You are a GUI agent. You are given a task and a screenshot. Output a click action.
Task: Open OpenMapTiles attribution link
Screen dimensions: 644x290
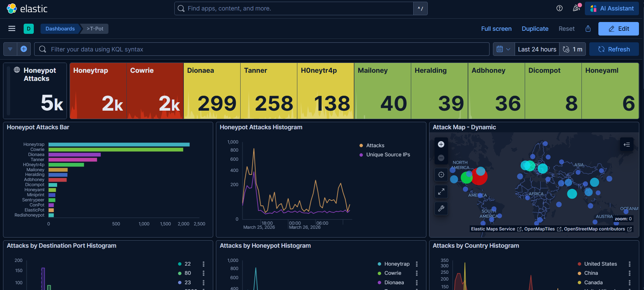click(x=543, y=229)
